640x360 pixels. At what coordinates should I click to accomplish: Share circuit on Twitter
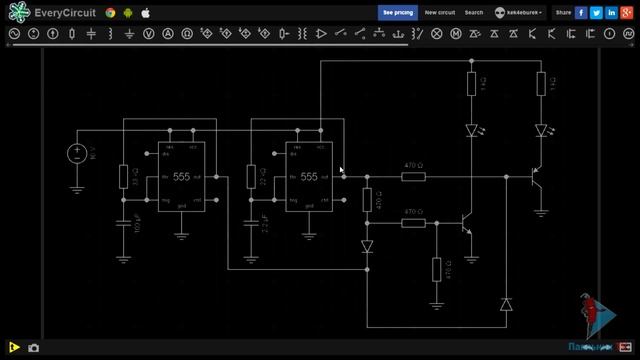[x=596, y=13]
